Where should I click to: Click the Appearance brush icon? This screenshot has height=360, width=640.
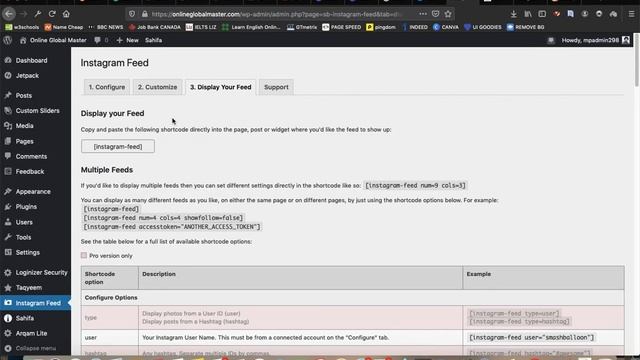tap(8, 191)
